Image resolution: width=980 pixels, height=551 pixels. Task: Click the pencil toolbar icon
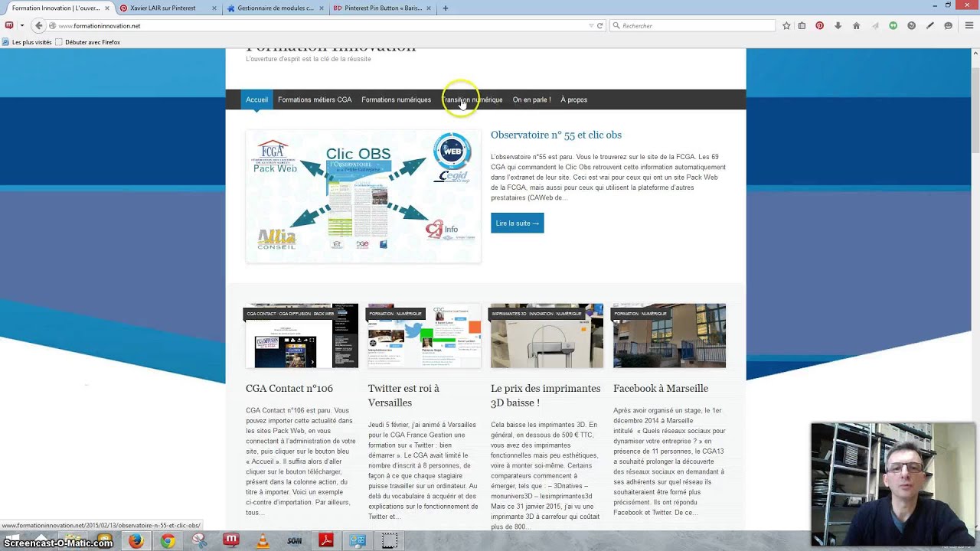pyautogui.click(x=929, y=26)
